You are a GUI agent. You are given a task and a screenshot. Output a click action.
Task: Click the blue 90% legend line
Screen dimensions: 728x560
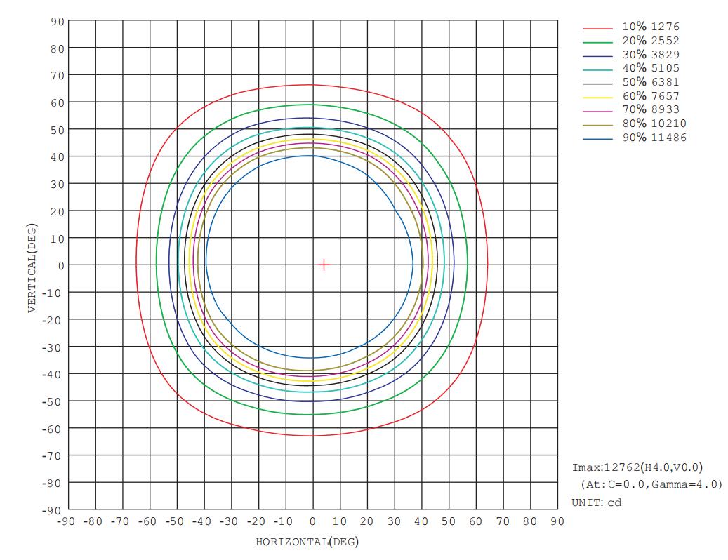click(x=598, y=139)
